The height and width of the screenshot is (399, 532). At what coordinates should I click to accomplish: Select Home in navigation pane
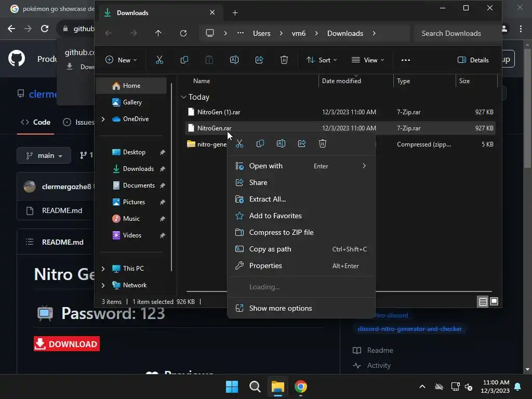coord(131,86)
